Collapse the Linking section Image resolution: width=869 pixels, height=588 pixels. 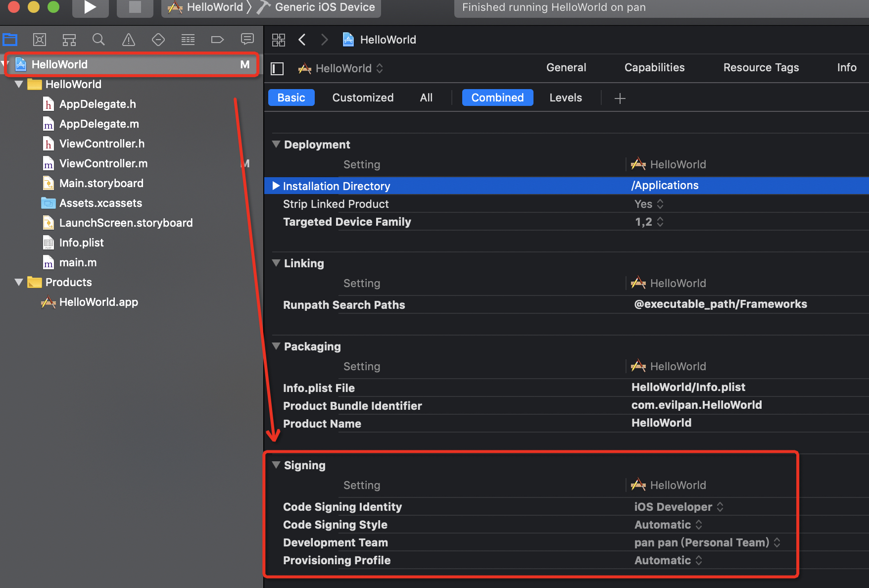(x=276, y=263)
